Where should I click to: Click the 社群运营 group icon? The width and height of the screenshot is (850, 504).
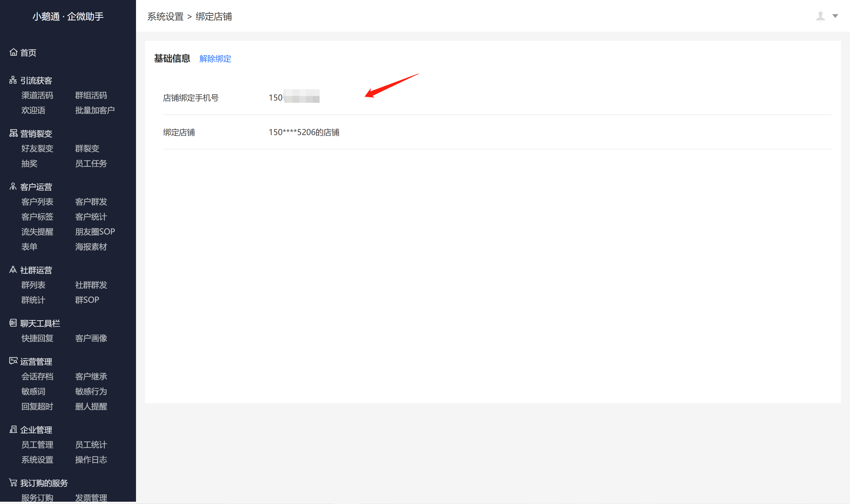pyautogui.click(x=13, y=270)
